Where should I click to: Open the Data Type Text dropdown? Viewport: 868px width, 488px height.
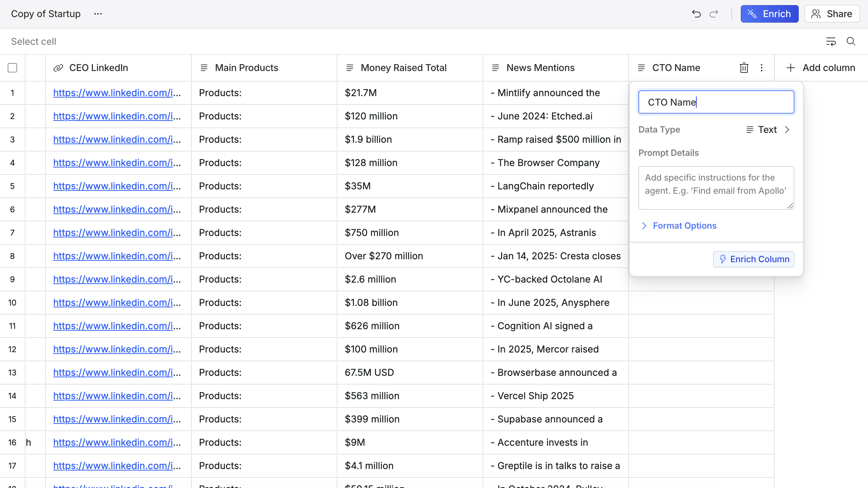(767, 130)
